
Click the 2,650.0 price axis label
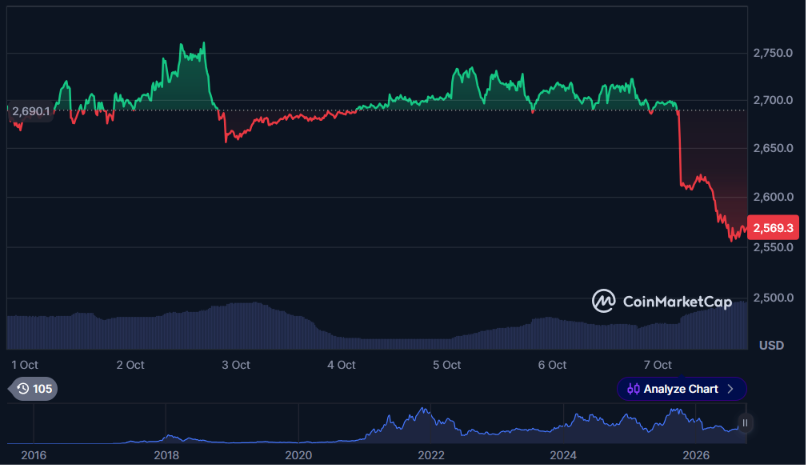point(773,148)
